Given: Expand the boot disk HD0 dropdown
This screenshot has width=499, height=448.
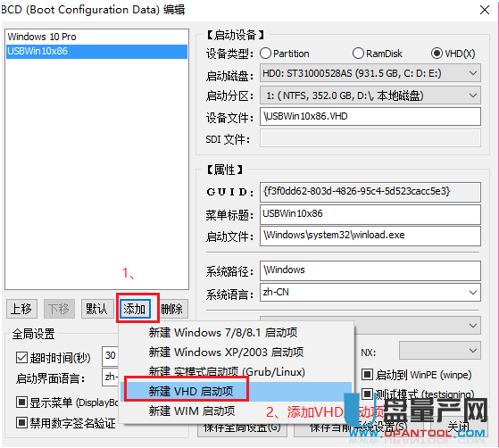Looking at the screenshot, I should 370,73.
